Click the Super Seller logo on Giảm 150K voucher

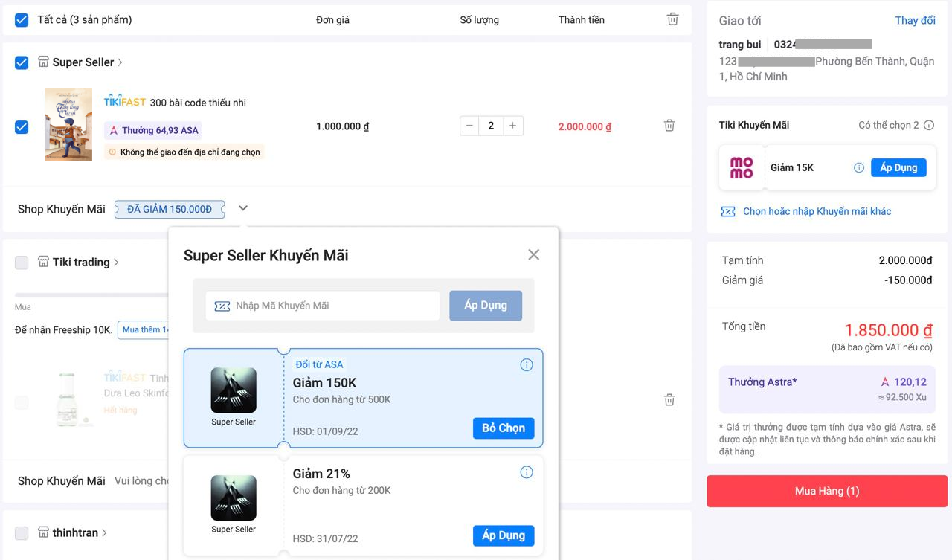coord(234,390)
